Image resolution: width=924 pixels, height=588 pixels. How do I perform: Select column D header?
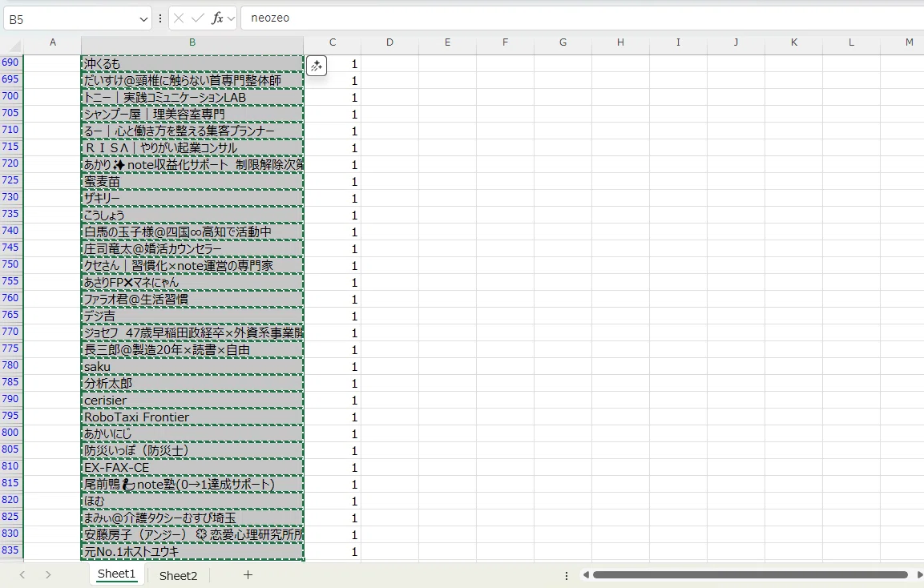pyautogui.click(x=389, y=42)
